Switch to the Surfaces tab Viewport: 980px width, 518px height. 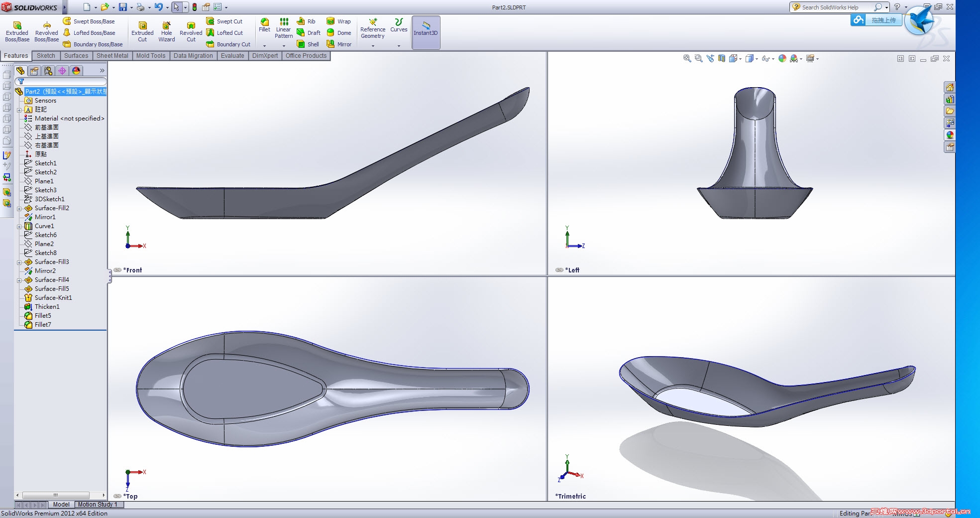[76, 56]
